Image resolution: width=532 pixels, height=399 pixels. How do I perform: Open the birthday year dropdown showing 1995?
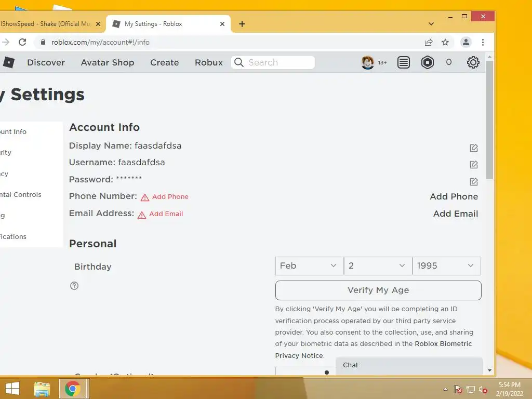pos(446,265)
